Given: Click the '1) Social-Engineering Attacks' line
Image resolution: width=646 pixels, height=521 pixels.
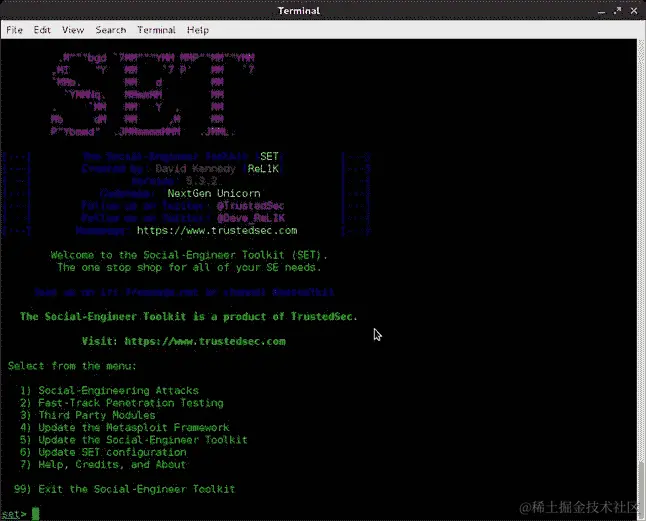Looking at the screenshot, I should point(109,390).
